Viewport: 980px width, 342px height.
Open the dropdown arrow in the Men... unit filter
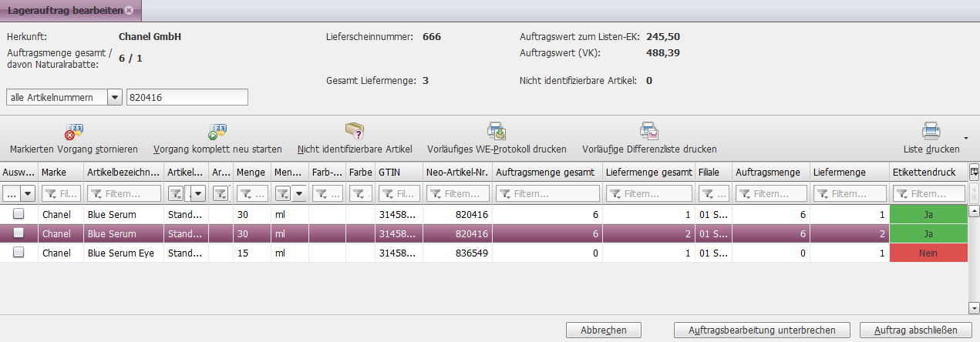298,193
